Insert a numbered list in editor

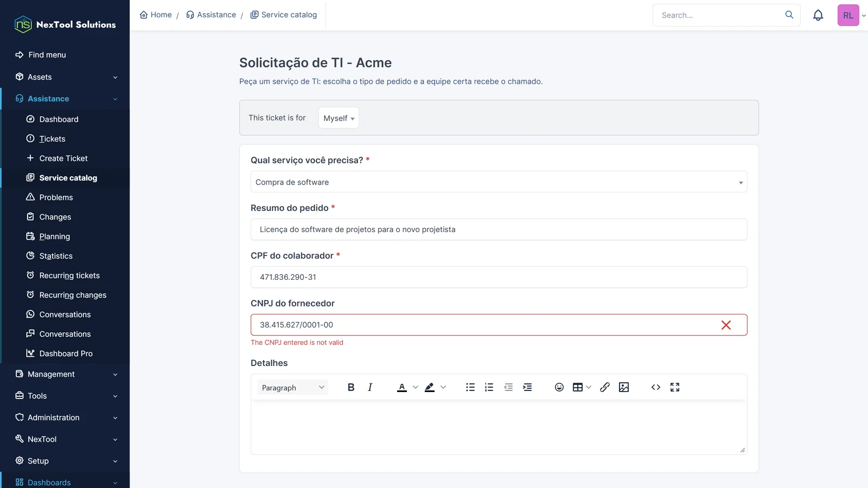[x=489, y=387]
